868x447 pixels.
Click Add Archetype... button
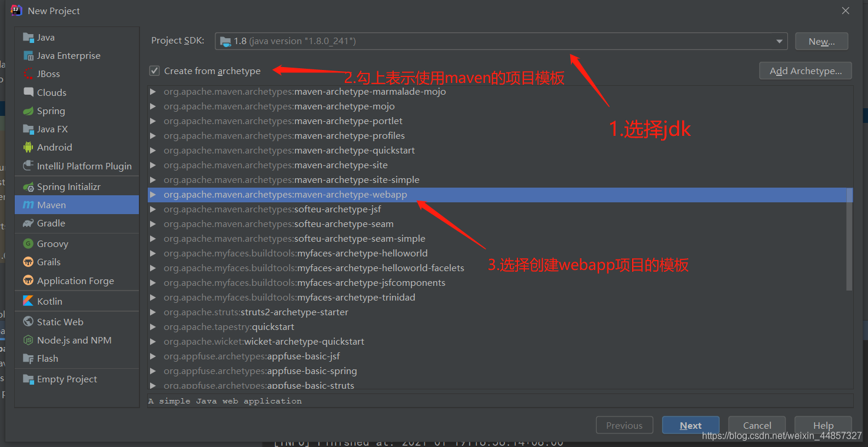(x=805, y=71)
